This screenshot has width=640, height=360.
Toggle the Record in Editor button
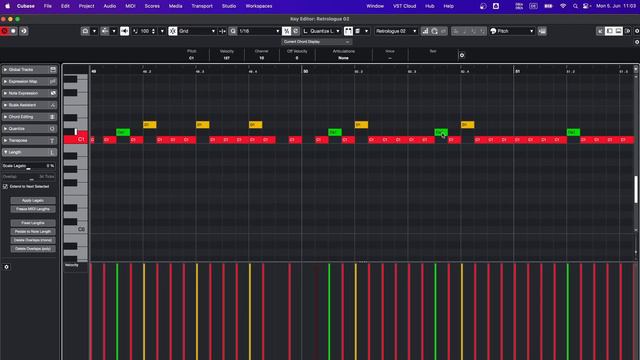13,31
